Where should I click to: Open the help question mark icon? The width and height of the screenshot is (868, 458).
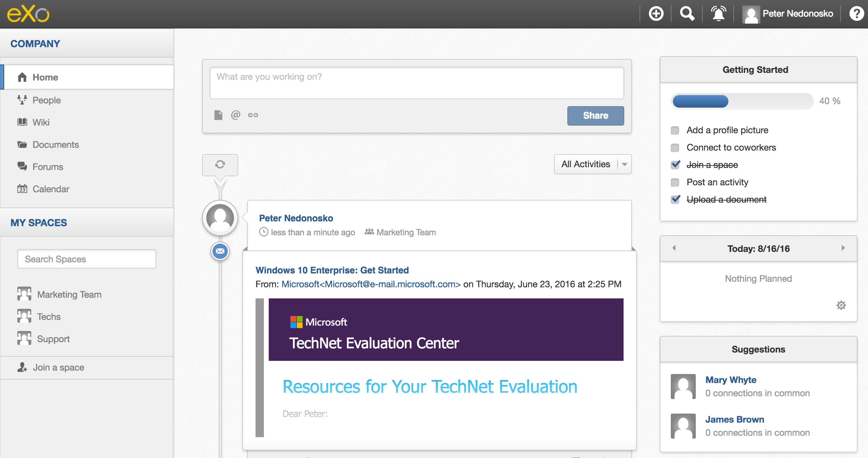(x=857, y=14)
